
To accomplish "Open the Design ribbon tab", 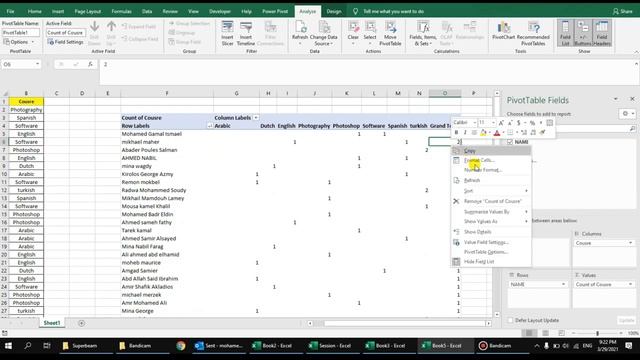I will [334, 11].
